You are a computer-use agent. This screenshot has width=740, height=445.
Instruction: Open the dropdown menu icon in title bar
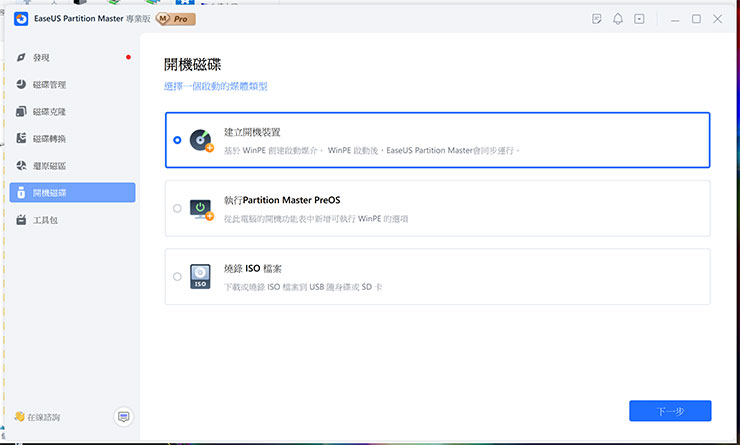click(x=639, y=19)
